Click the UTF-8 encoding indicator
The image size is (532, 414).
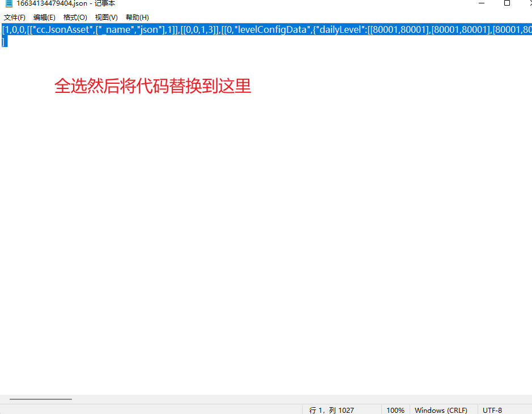coord(492,410)
